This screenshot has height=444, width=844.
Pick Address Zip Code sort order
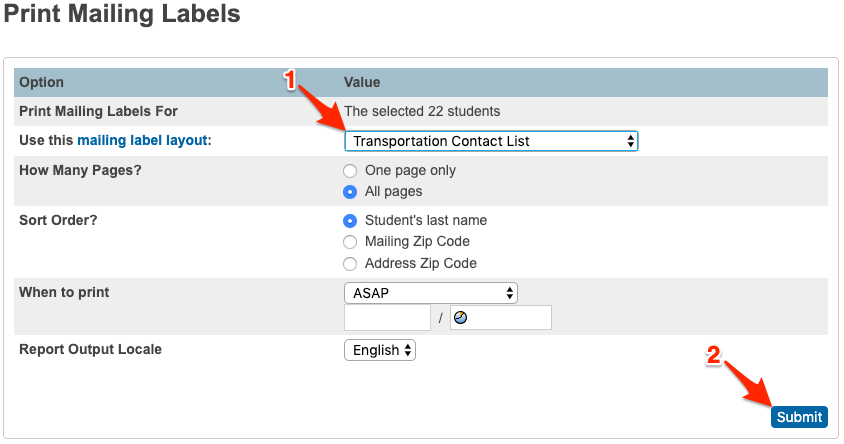tap(350, 264)
